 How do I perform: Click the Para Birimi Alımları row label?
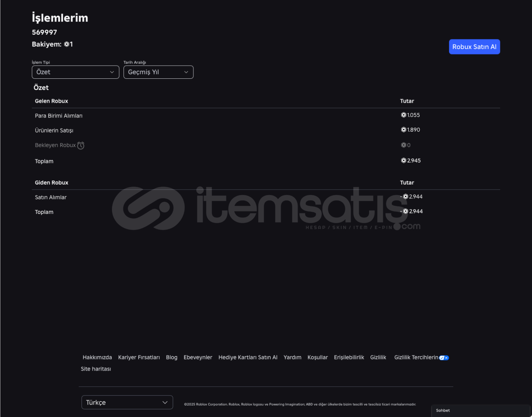point(59,116)
